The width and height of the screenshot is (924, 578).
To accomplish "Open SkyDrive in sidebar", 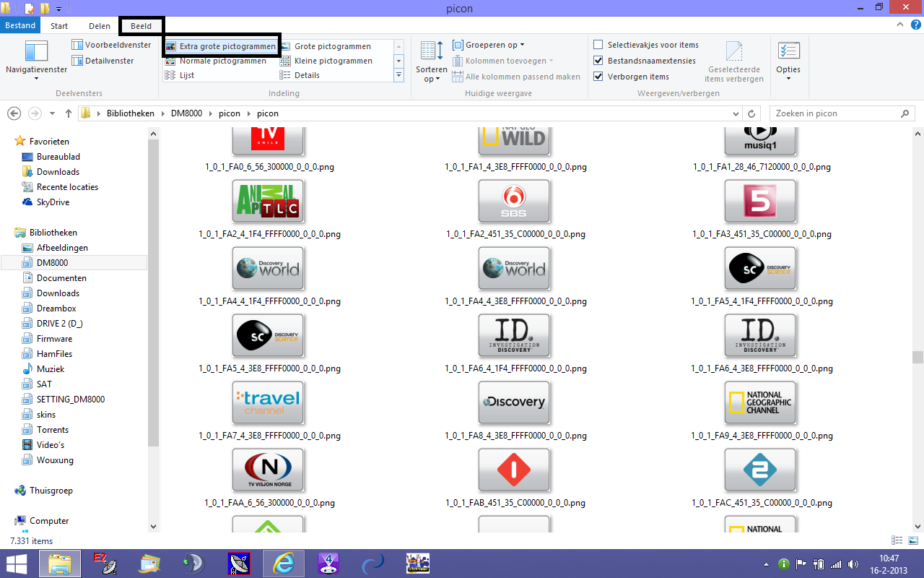I will [53, 202].
